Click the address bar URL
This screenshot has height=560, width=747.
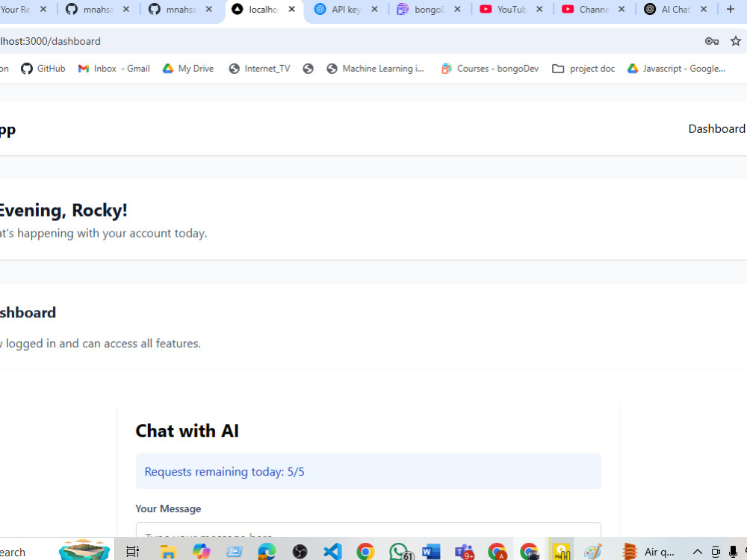click(51, 41)
